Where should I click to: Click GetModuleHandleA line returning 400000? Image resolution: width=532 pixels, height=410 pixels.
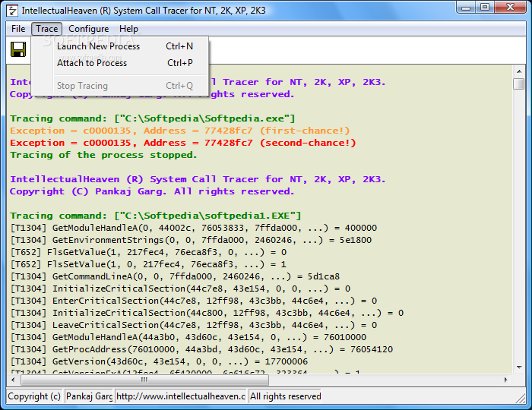click(194, 228)
